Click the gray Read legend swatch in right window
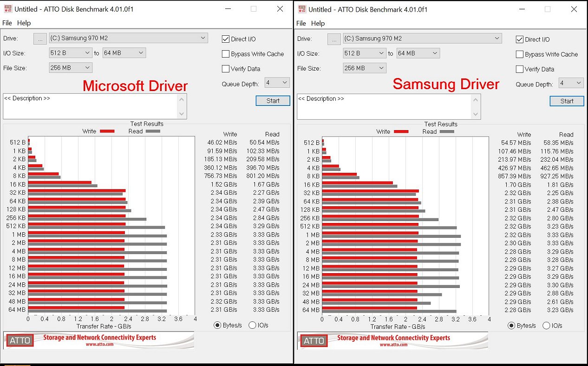This screenshot has height=366, width=588. point(447,132)
